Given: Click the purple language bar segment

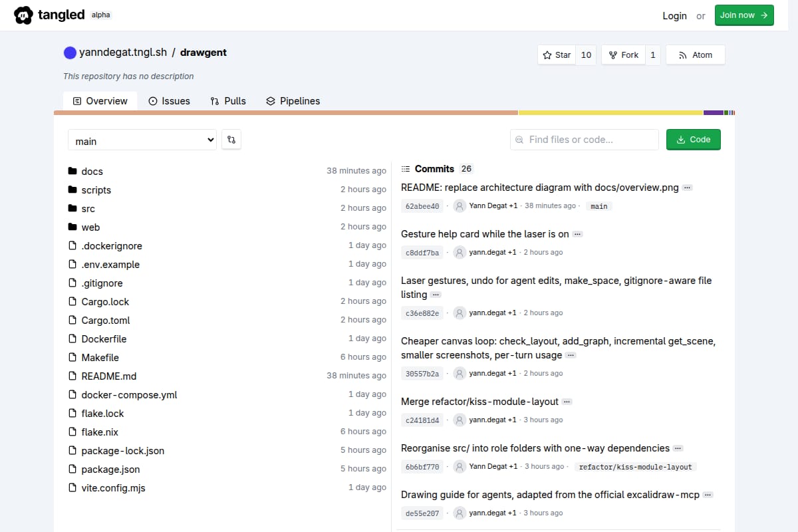Looking at the screenshot, I should tap(714, 113).
